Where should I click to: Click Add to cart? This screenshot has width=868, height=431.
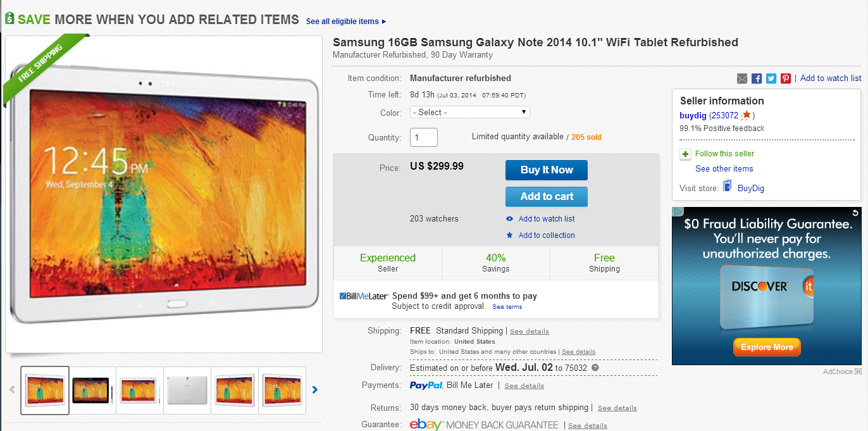tap(546, 197)
